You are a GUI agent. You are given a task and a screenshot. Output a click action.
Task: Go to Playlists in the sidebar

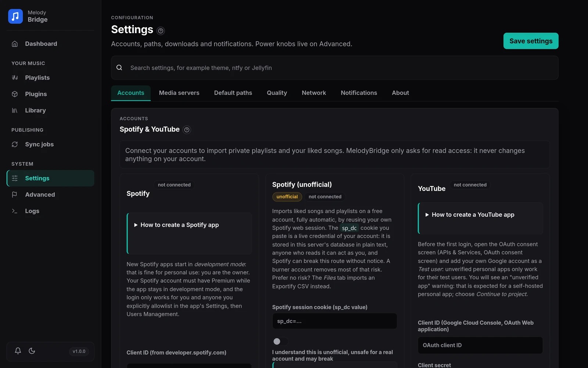click(x=50, y=78)
